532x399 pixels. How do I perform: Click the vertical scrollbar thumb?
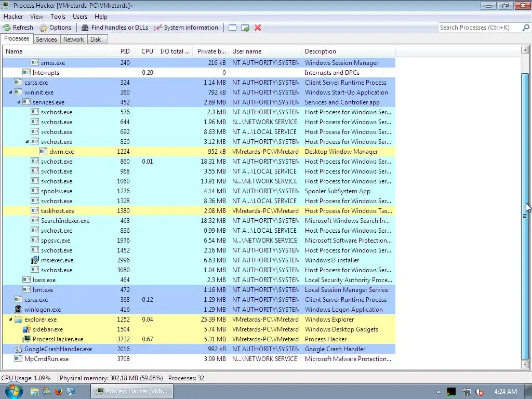click(x=525, y=216)
